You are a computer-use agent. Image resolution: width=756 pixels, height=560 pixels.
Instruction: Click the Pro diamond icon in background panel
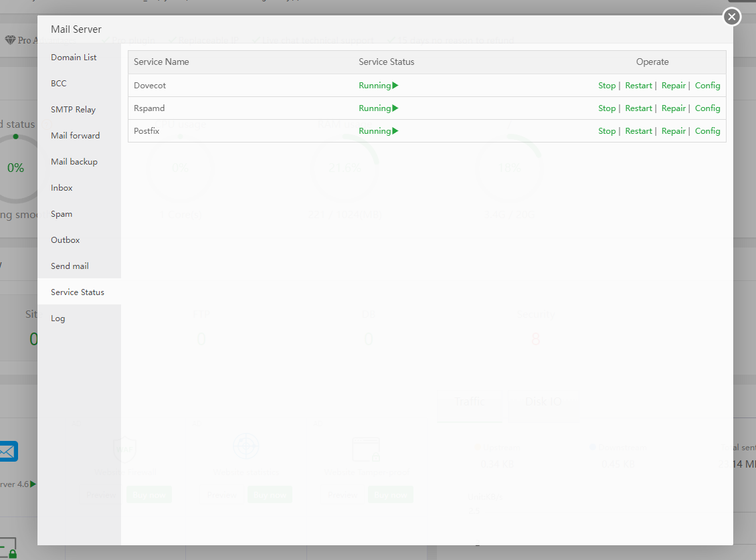(x=10, y=40)
